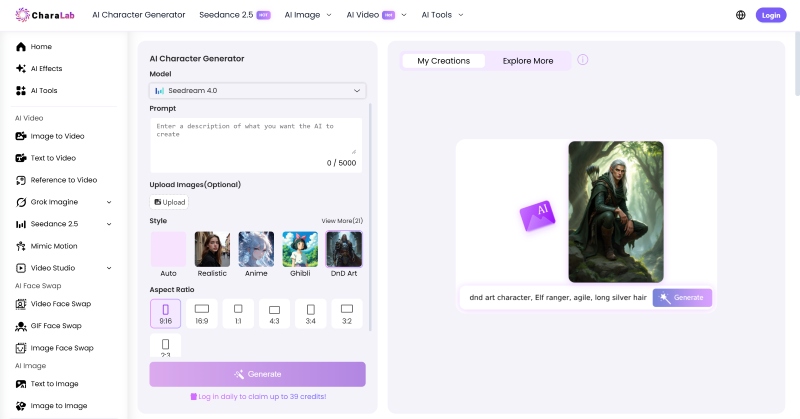
Task: Click the elf ranger example prompt field
Action: 558,298
